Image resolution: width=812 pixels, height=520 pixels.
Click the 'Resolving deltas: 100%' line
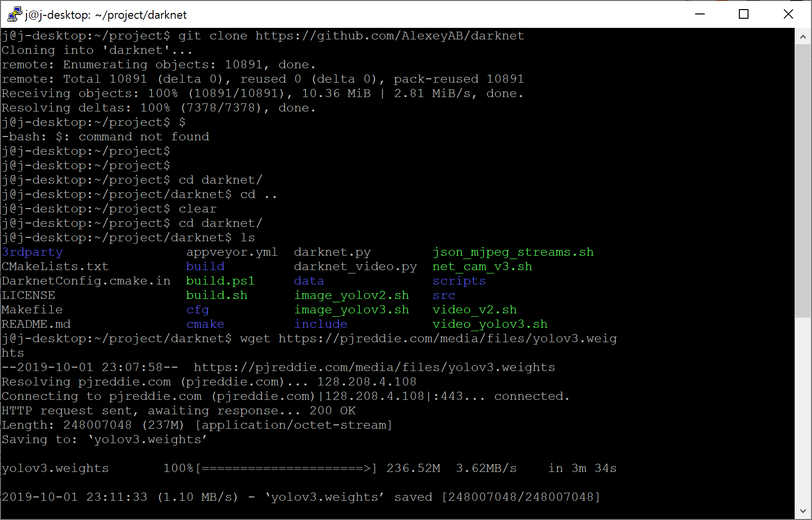click(x=159, y=108)
